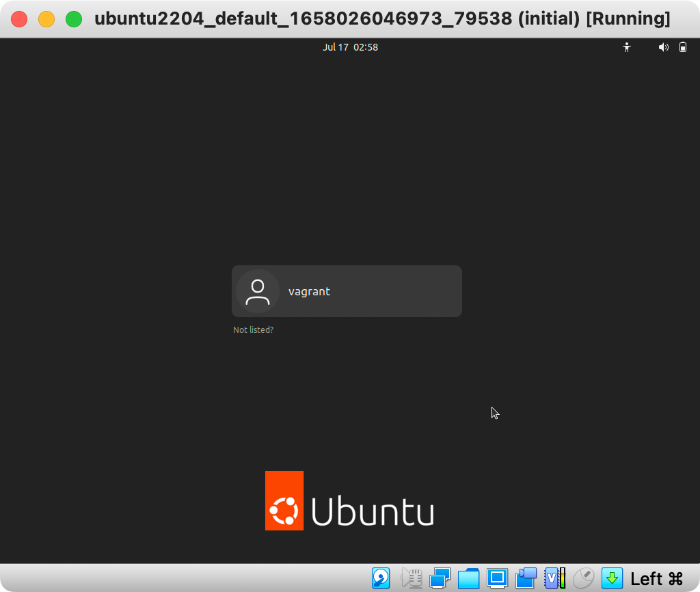Click the battery icon in top bar
The width and height of the screenshot is (700, 592).
pos(683,47)
